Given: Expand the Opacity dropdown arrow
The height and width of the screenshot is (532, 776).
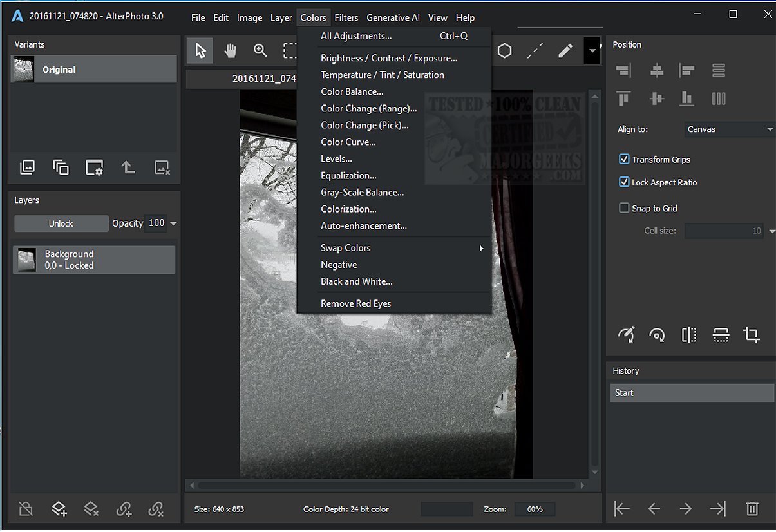Looking at the screenshot, I should tap(173, 223).
